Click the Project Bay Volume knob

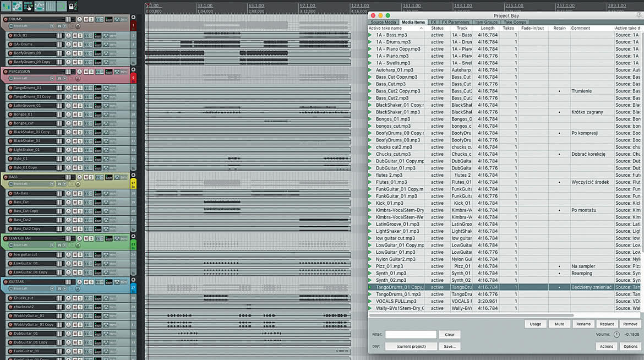616,335
